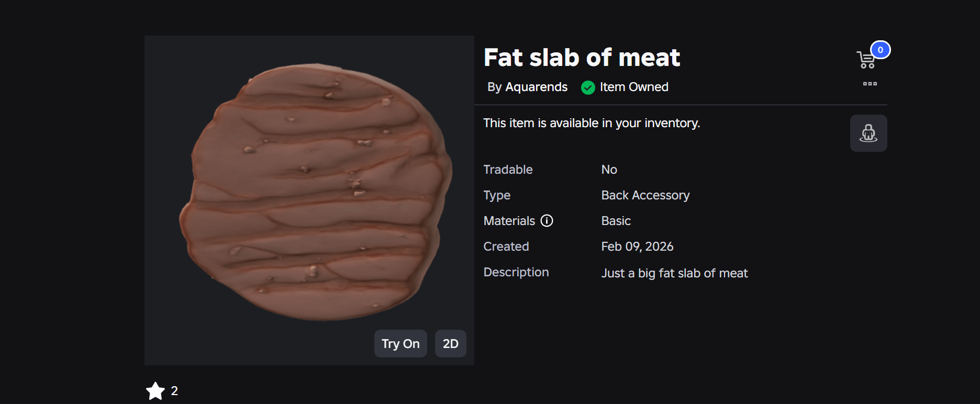This screenshot has width=980, height=404.
Task: Show the Materials info tooltip icon
Action: [x=547, y=221]
